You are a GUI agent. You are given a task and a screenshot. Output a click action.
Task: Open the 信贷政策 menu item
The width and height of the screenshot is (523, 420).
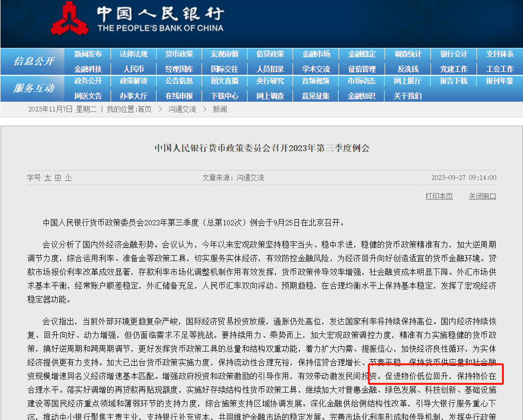click(270, 54)
